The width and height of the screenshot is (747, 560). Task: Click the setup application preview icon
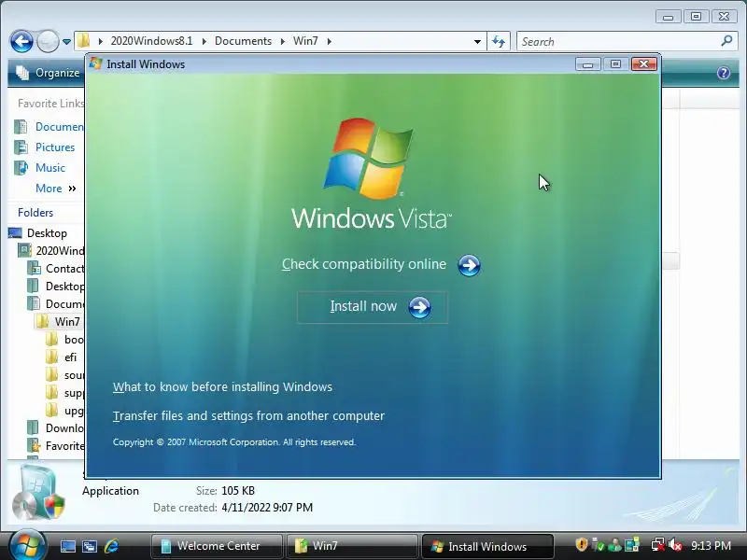tap(38, 494)
